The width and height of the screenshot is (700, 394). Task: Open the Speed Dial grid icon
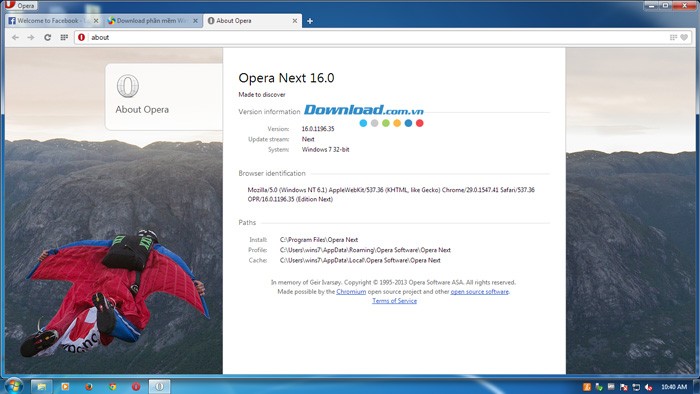point(64,37)
